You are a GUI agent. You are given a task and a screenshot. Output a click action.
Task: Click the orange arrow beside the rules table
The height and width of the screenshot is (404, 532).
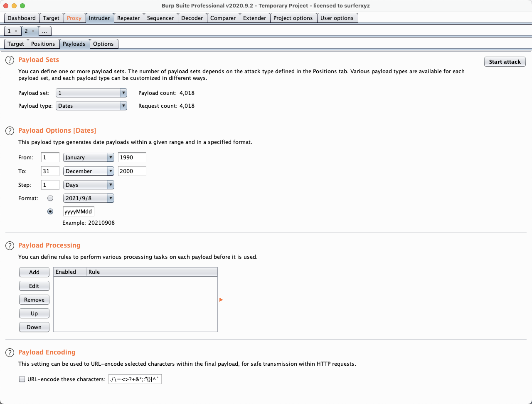point(221,300)
